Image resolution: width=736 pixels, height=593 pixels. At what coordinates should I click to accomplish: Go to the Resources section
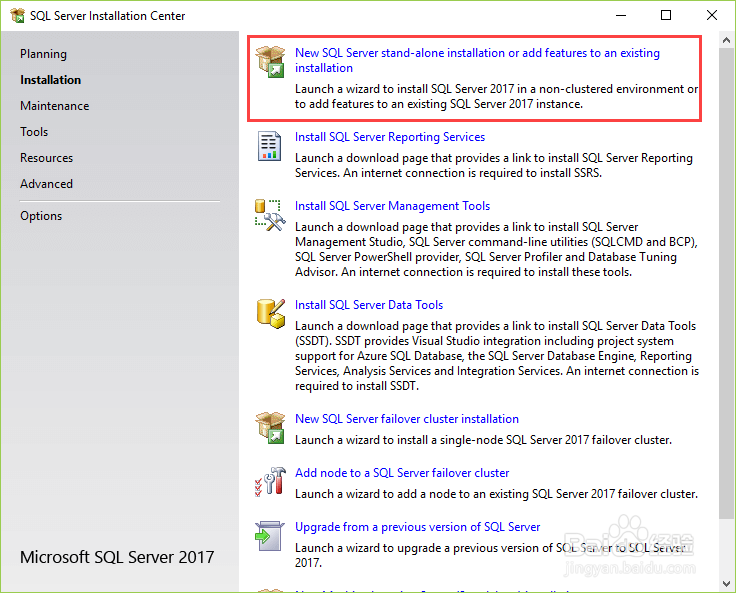(46, 158)
